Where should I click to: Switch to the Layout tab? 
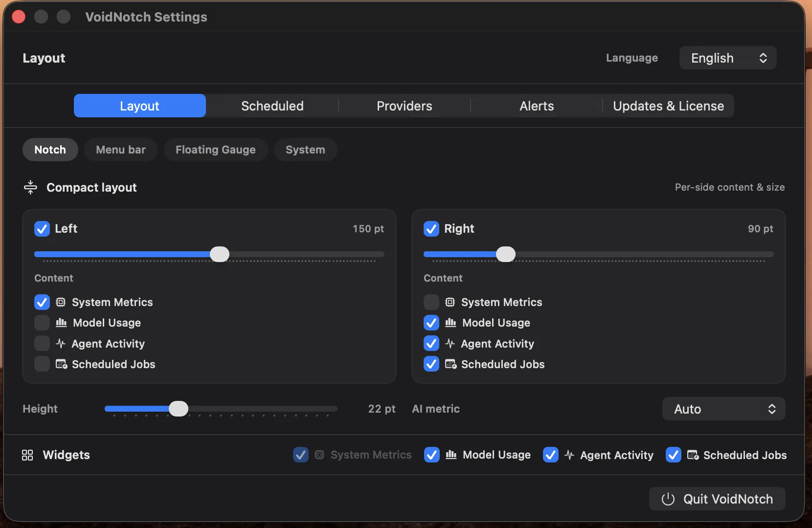pos(140,106)
